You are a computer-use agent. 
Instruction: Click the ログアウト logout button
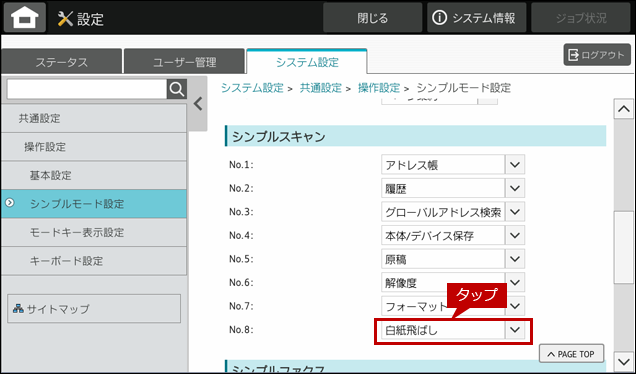point(597,55)
